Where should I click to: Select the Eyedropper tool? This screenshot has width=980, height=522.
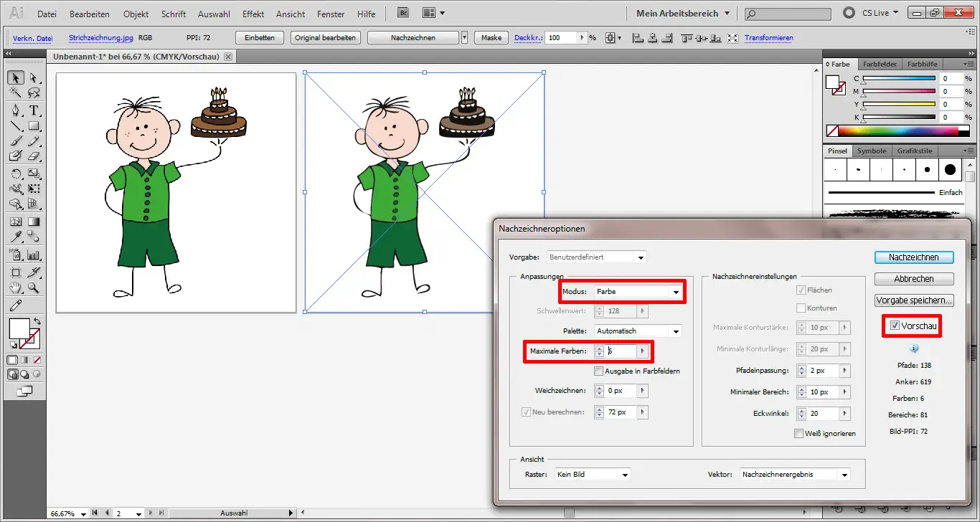(16, 237)
